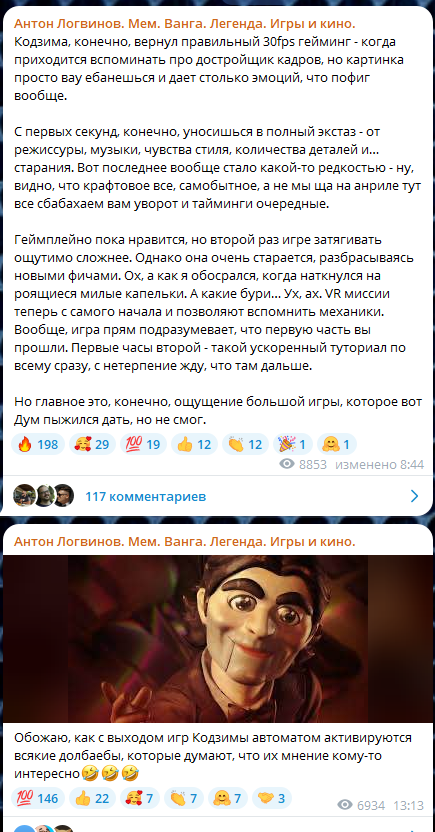This screenshot has height=832, width=435.
Task: Open channel name on the first post
Action: [x=184, y=24]
